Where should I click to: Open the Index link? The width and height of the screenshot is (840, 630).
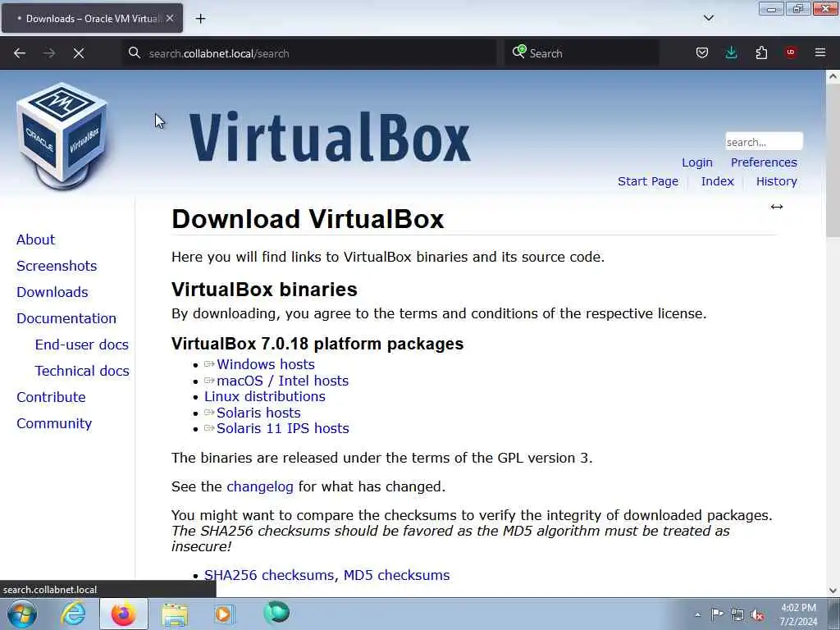click(x=717, y=181)
